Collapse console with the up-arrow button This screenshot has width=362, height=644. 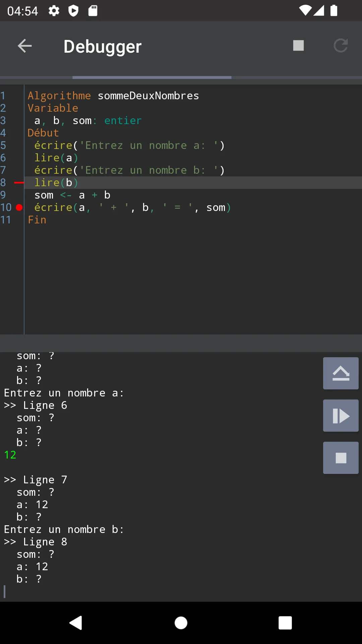click(x=341, y=373)
